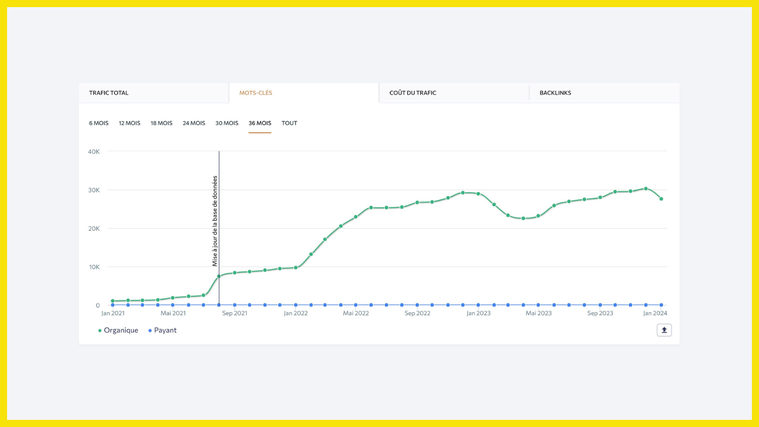
Task: Open the Mots-clés tab
Action: (x=256, y=93)
